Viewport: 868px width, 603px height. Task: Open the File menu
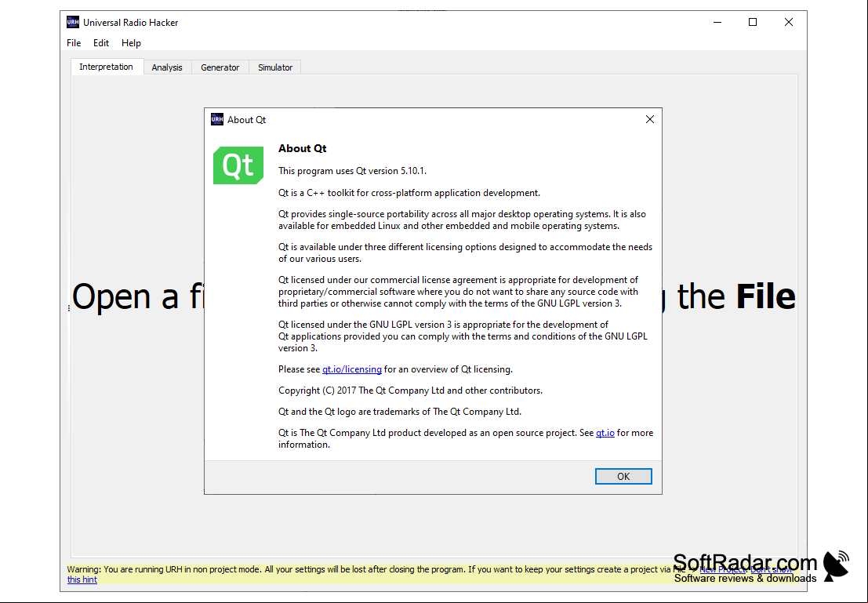click(x=74, y=43)
